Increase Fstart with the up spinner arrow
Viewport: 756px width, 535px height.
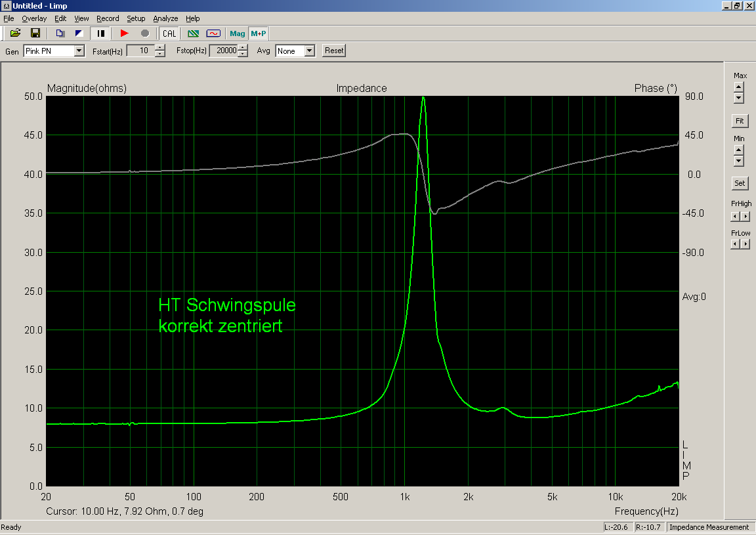pyautogui.click(x=160, y=48)
